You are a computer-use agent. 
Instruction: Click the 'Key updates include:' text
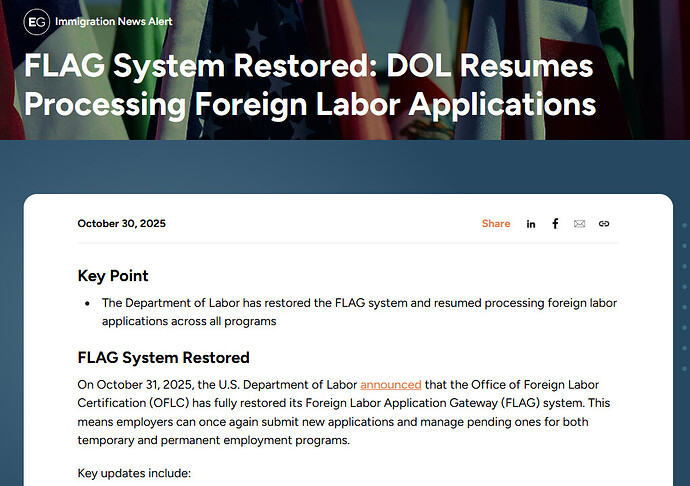pyautogui.click(x=133, y=472)
